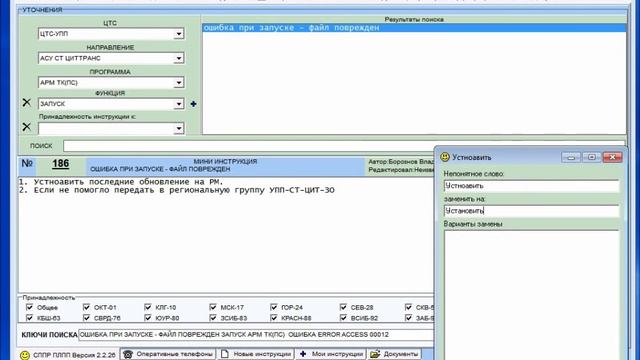Minimize the Устноавить dialog
Viewport: 640px width, 360px height.
click(x=571, y=157)
